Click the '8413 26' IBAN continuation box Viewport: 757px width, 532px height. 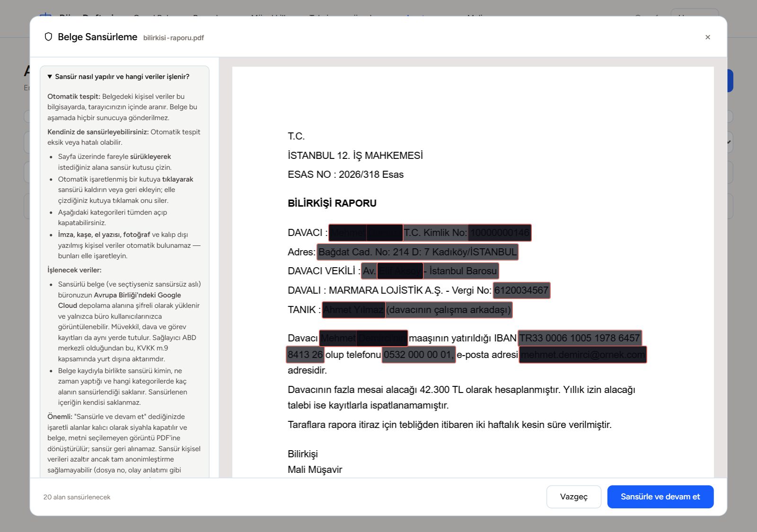click(x=305, y=355)
